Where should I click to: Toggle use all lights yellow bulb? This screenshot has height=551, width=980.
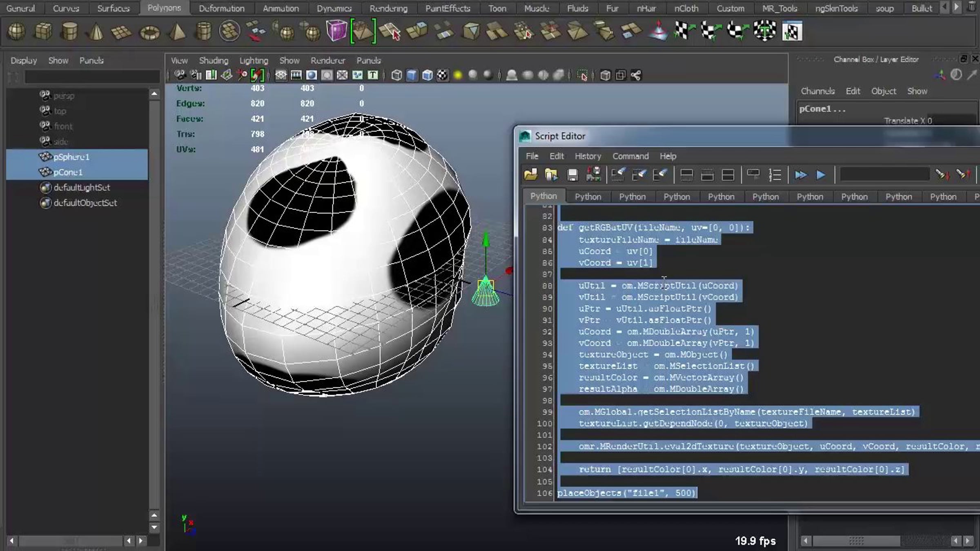pos(458,76)
